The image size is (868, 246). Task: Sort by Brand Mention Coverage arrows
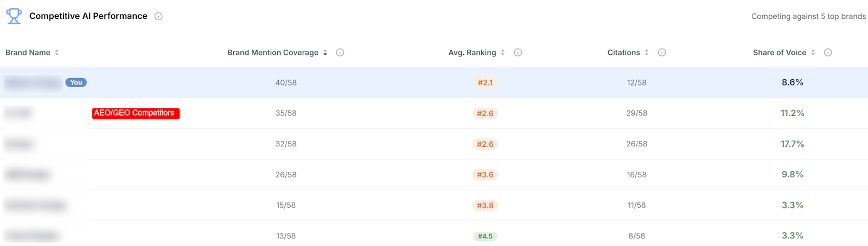coord(325,53)
